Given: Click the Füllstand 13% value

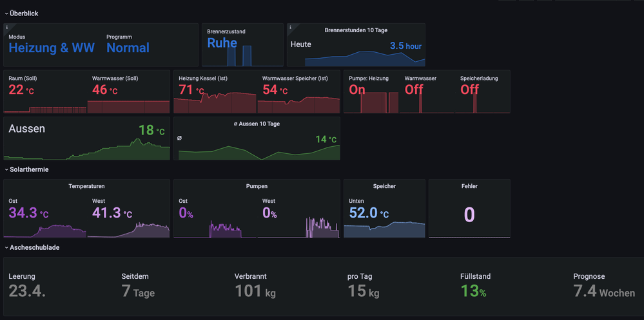Looking at the screenshot, I should tap(473, 292).
